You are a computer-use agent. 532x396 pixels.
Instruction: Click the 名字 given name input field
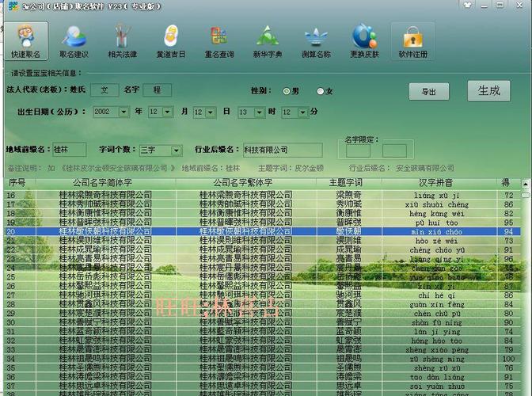coord(157,90)
